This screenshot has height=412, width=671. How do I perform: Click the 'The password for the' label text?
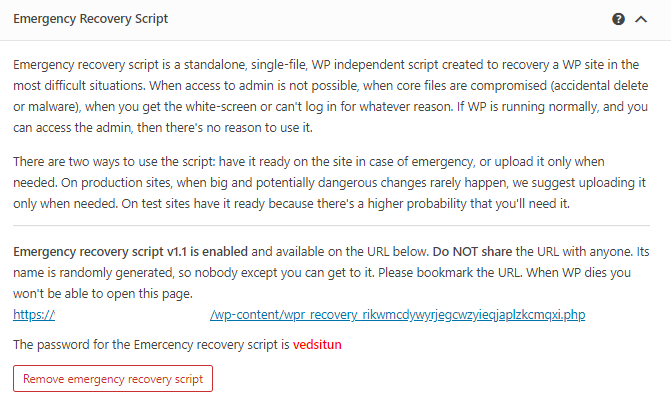[x=71, y=344]
